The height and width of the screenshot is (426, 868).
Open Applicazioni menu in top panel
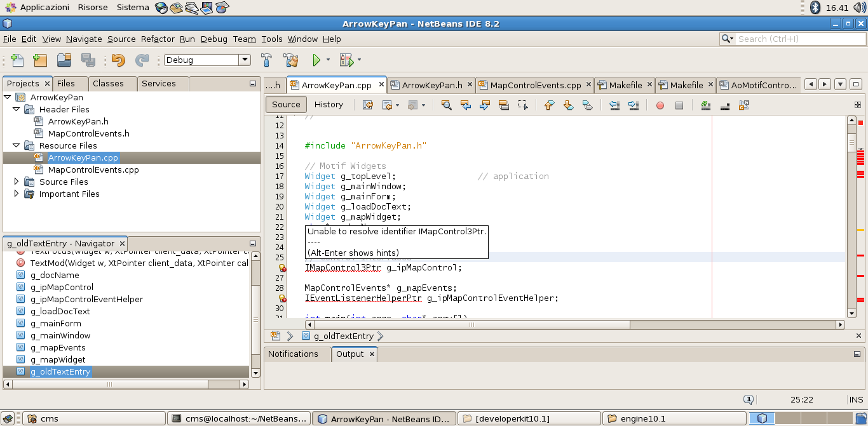pyautogui.click(x=44, y=8)
